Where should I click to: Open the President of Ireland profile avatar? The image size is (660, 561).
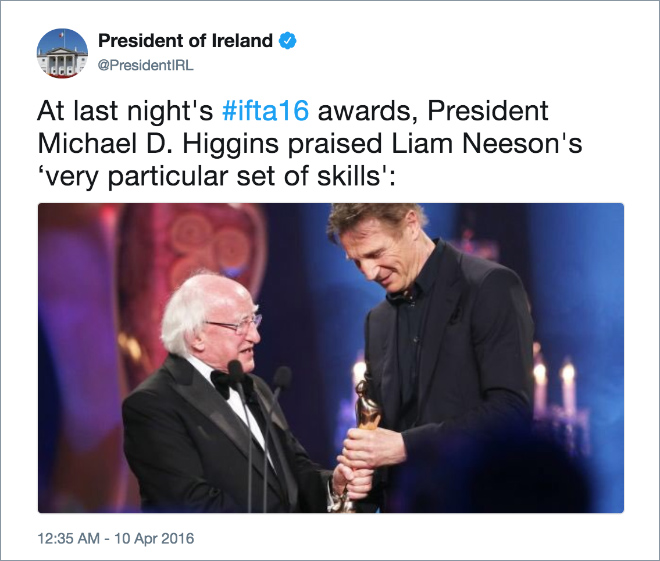[x=62, y=53]
